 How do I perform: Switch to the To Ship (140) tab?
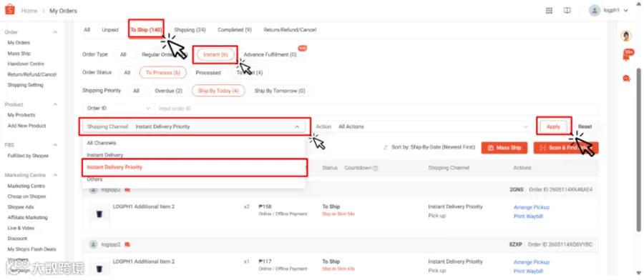pos(146,30)
